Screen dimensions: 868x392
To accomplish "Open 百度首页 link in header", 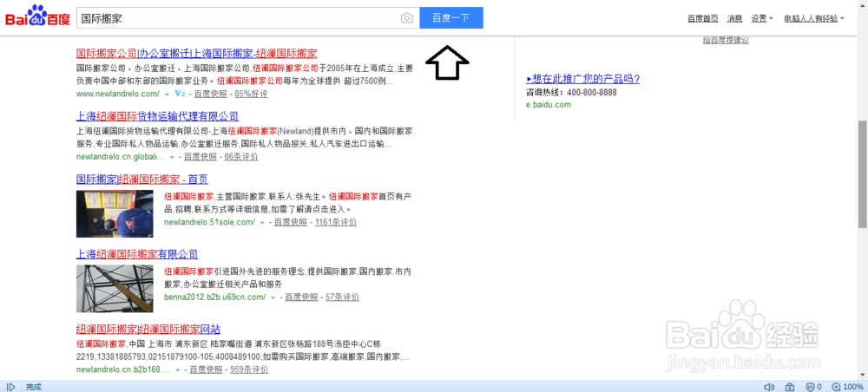I will pos(703,18).
